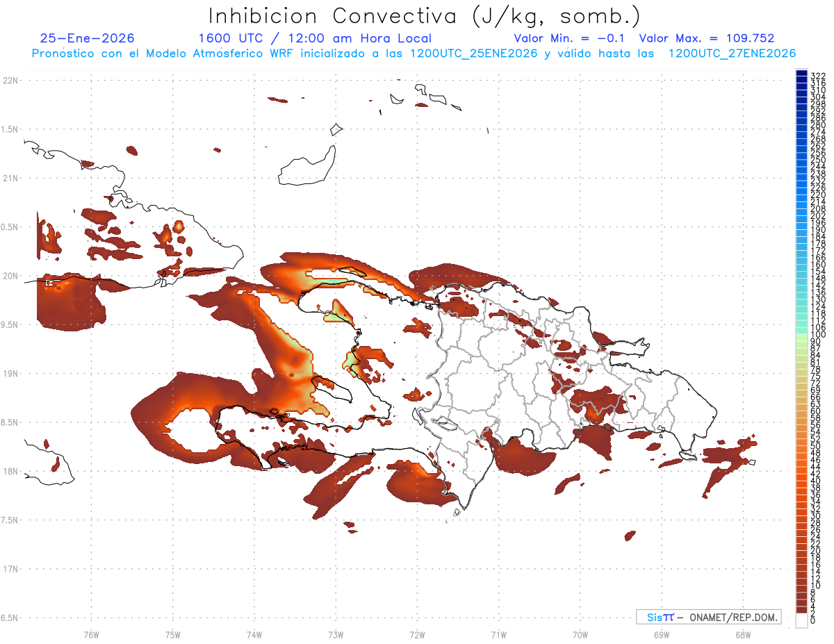
Task: Click the "100" colorbar value label
Action: (x=817, y=335)
